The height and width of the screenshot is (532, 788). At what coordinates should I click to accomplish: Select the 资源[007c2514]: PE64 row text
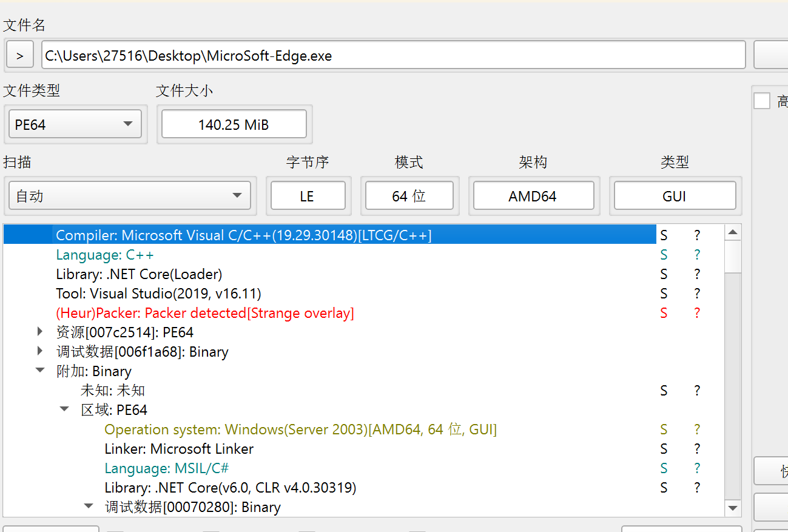point(125,332)
